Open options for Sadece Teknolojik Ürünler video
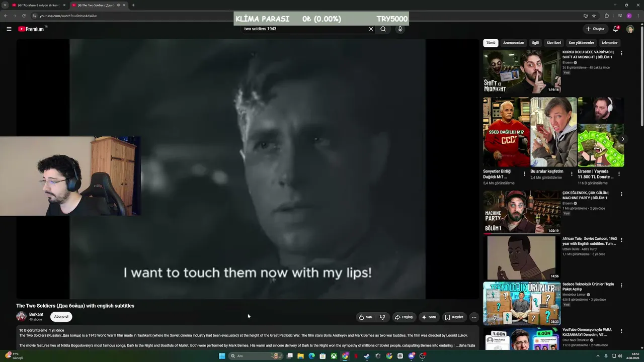This screenshot has height=362, width=644. point(621,285)
